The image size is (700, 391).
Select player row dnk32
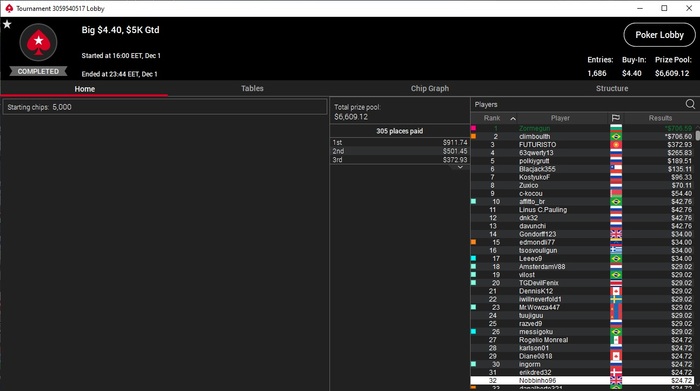pos(583,218)
